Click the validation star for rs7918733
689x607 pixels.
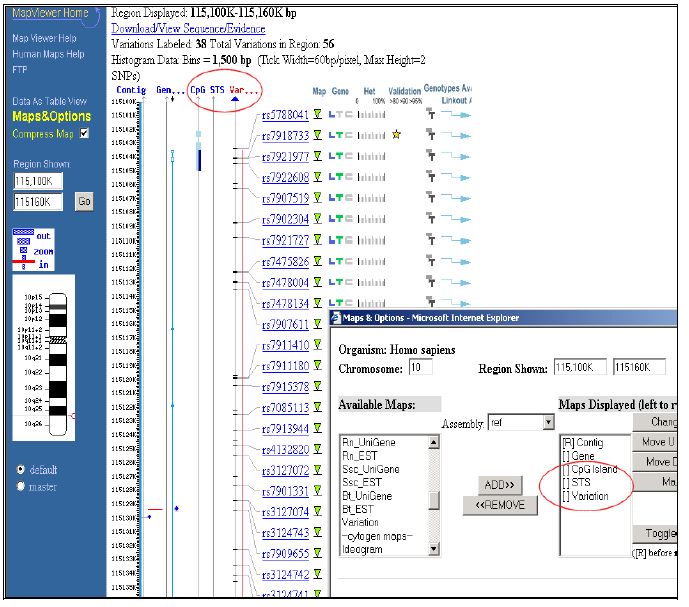(396, 135)
